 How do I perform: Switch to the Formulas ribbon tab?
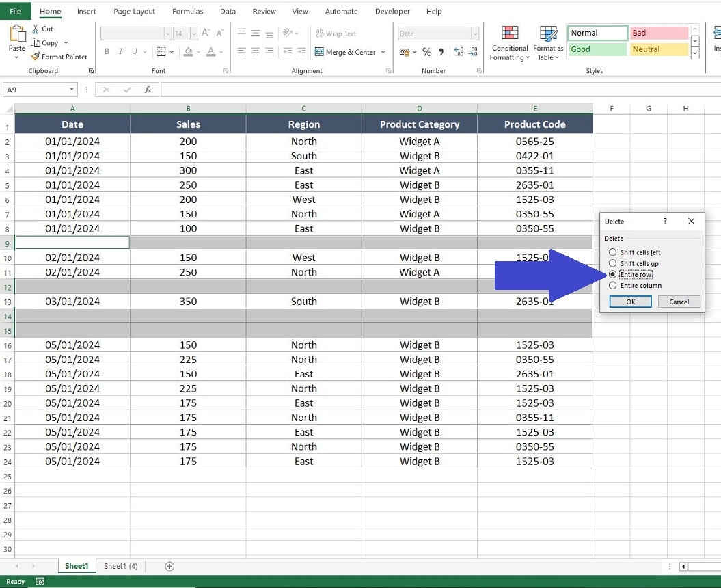(188, 12)
